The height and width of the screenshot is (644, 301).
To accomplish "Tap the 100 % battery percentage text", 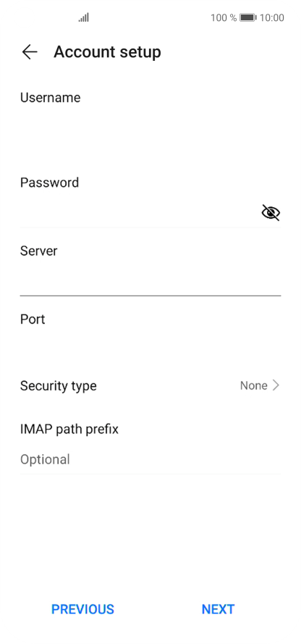I will (x=224, y=17).
